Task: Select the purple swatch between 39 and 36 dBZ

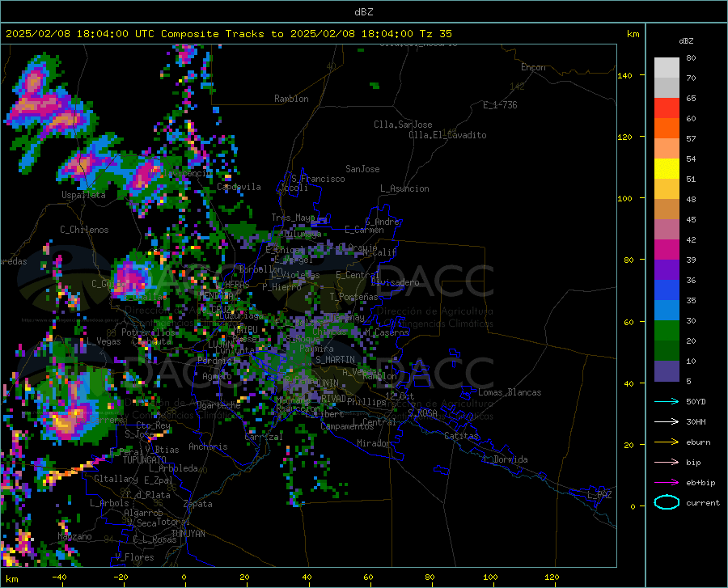Action: (x=667, y=270)
